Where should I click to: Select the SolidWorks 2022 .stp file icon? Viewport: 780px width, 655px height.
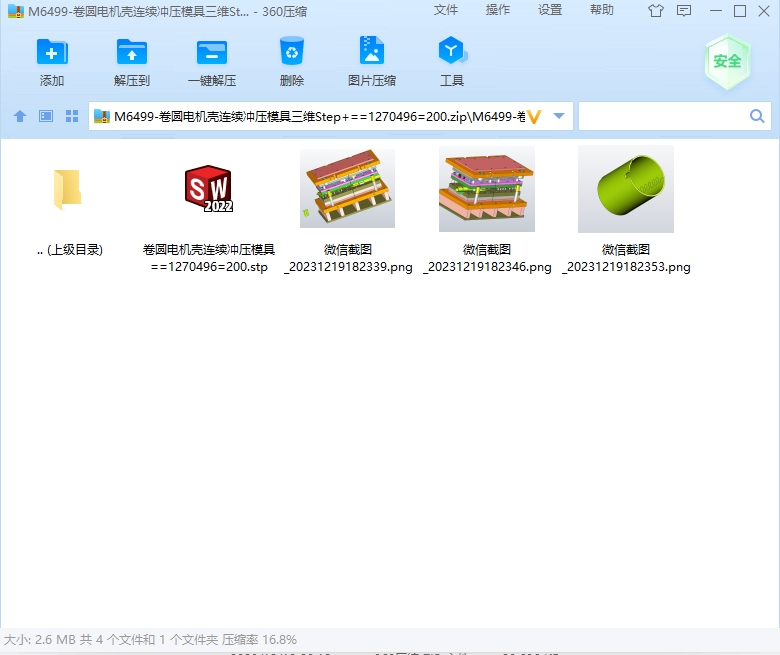pyautogui.click(x=209, y=189)
